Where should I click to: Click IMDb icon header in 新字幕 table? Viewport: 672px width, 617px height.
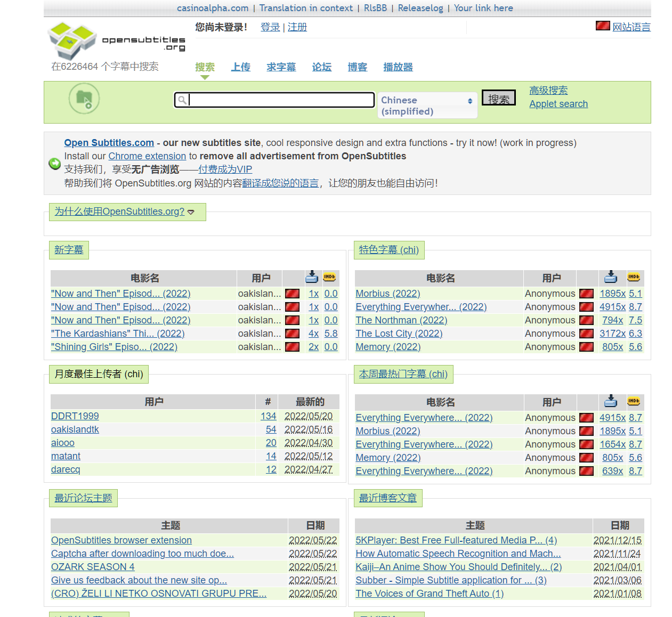pos(329,277)
